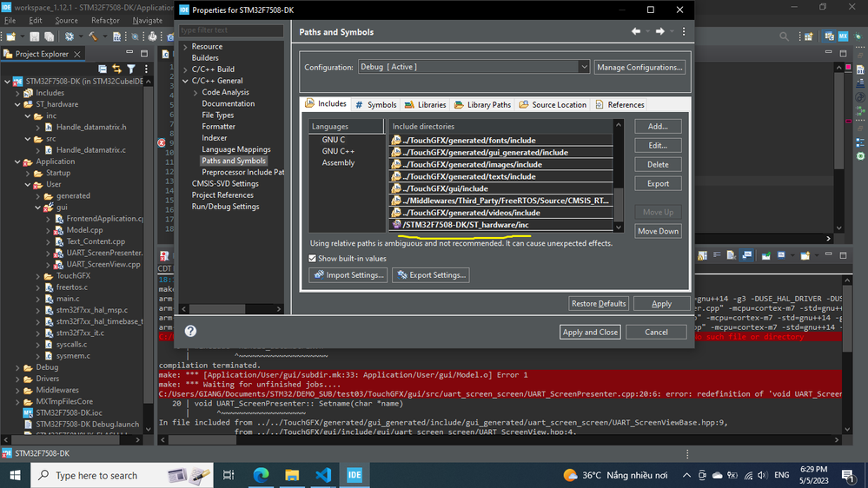The height and width of the screenshot is (488, 868).
Task: Collapse the ST_hardware folder in Project Explorer
Action: point(17,104)
